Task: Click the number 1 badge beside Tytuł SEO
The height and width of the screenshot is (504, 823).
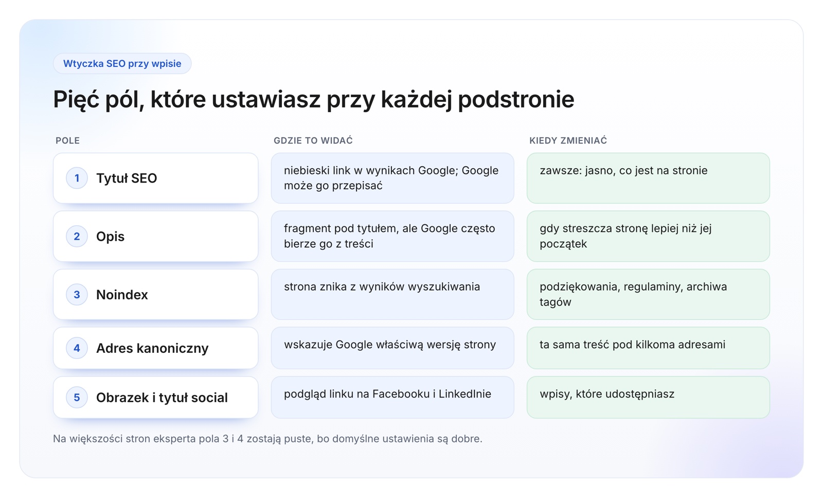Action: [x=77, y=178]
